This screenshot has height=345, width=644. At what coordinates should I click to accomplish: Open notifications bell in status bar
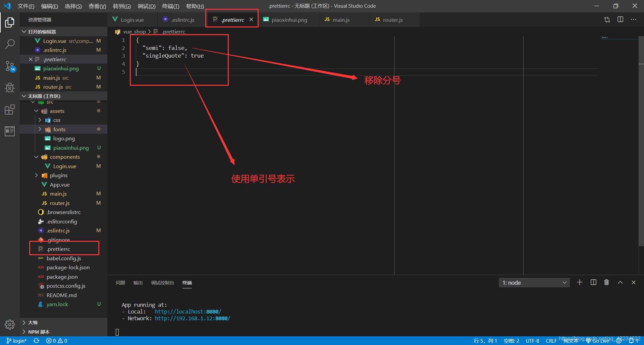[632, 341]
